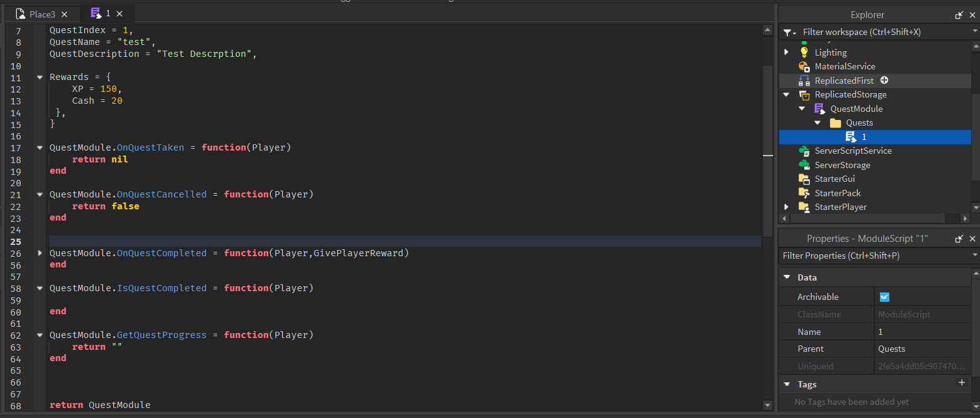Click the ReplicatedStorage box icon

click(x=804, y=95)
